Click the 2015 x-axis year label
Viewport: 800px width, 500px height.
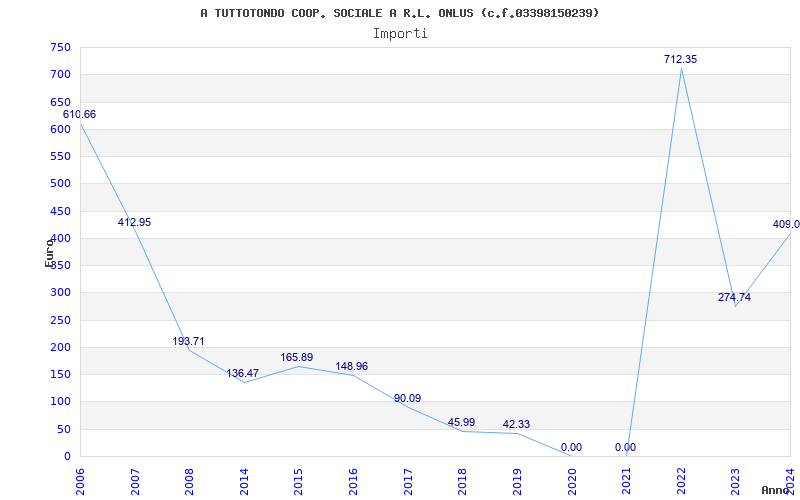point(298,483)
